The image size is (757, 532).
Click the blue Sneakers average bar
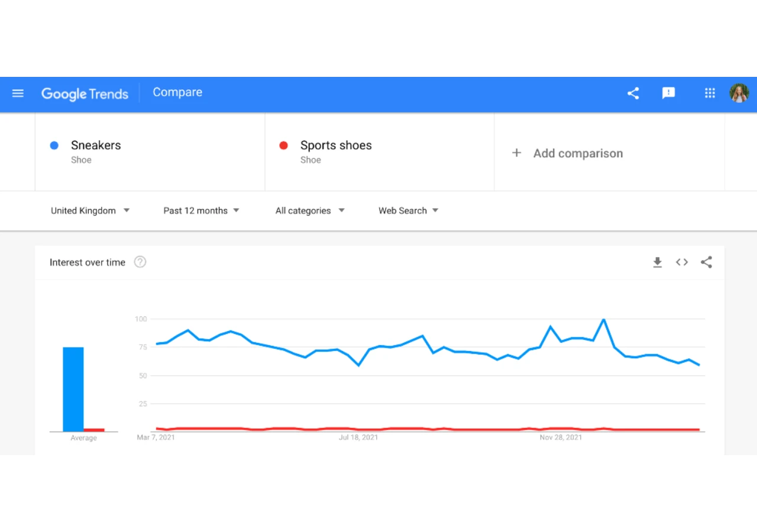73,389
